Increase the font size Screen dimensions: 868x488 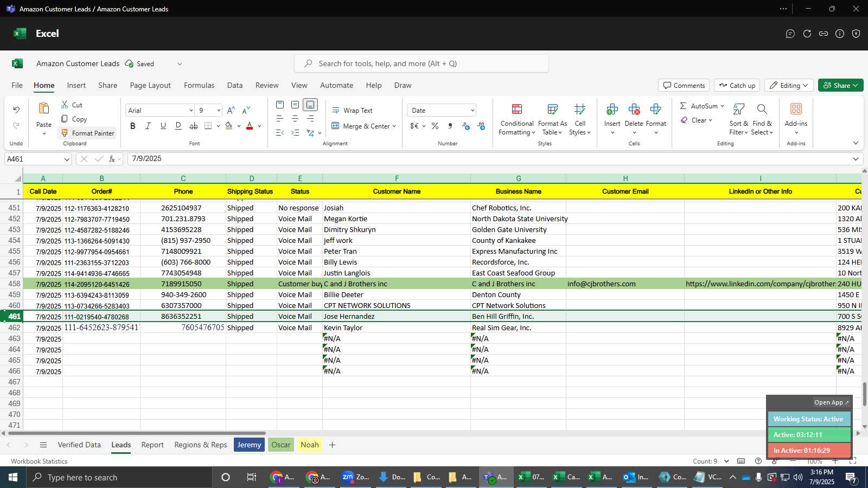231,110
